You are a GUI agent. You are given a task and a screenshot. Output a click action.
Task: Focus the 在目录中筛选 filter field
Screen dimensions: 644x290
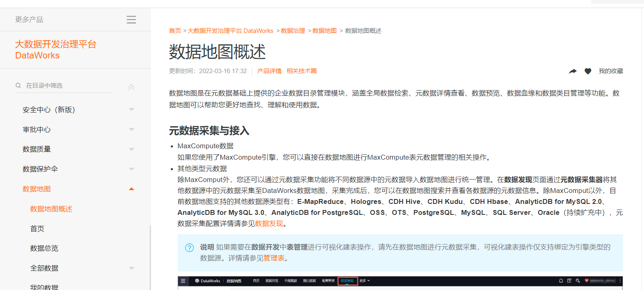pyautogui.click(x=64, y=85)
